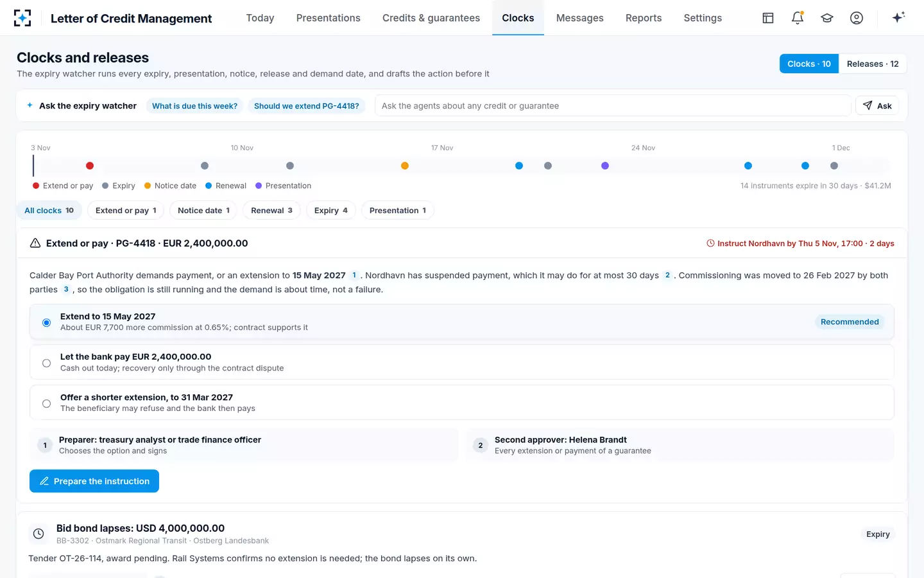Select Extend to 15 May 2027 option
The height and width of the screenshot is (578, 924).
pyautogui.click(x=462, y=322)
